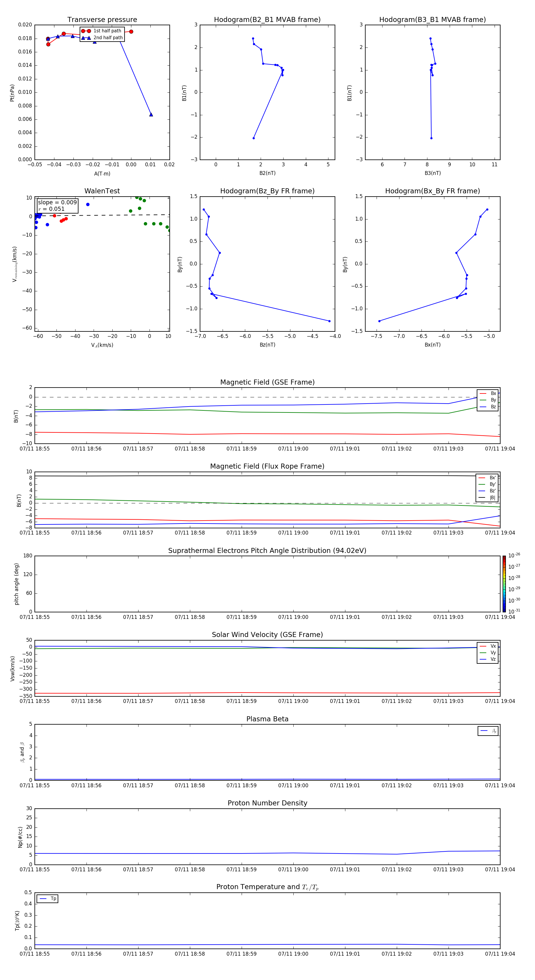The image size is (535, 980).
Task: Select the βp legend entry in Plasma Beta
Action: coord(488,731)
